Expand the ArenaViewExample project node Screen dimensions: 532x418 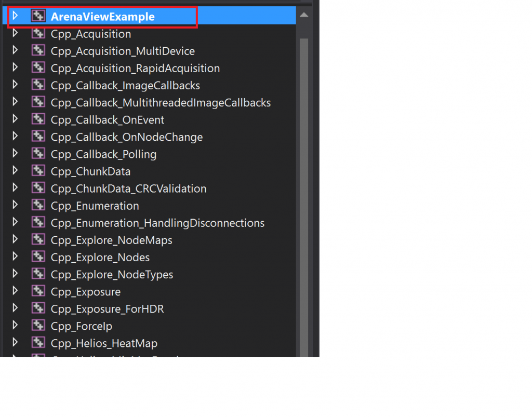point(15,16)
